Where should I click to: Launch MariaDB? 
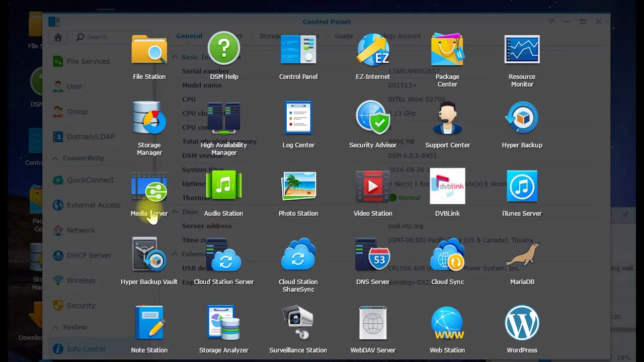(x=522, y=255)
